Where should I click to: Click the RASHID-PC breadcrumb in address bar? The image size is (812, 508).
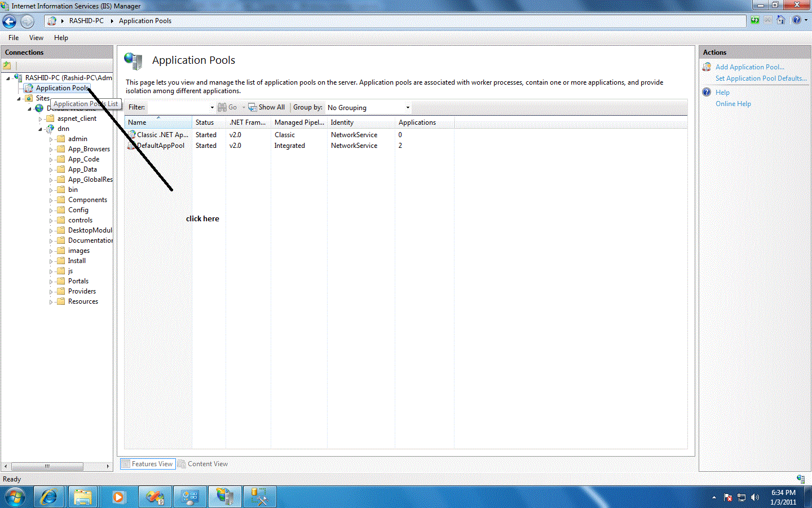[x=86, y=21]
